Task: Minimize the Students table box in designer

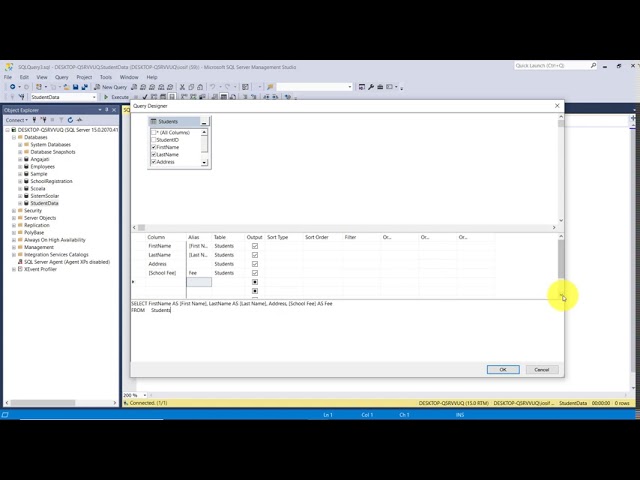Action: pos(204,122)
